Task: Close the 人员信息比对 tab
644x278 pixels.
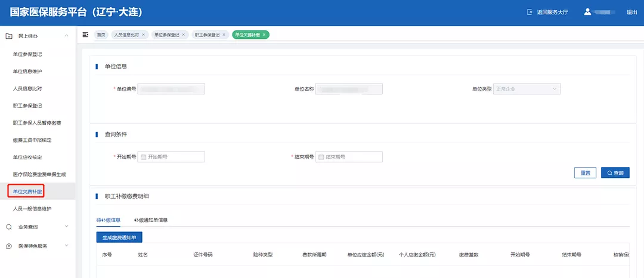Action: 143,35
